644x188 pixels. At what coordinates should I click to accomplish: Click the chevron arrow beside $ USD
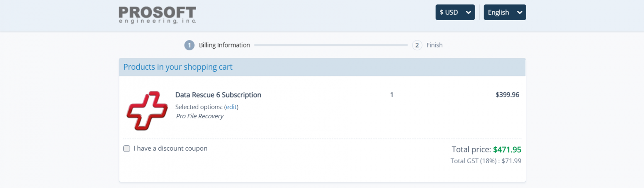[x=468, y=12]
